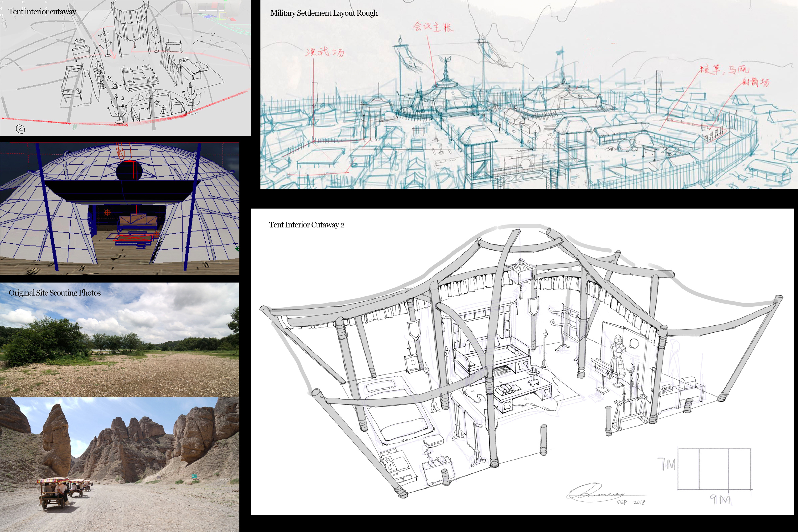Click the red '会议主帐' annotation
Screen dimensions: 798x532
click(433, 27)
